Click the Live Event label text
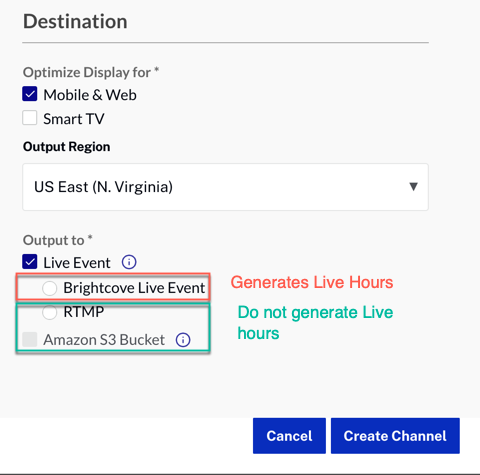Viewport: 480px width, 475px height. (77, 263)
